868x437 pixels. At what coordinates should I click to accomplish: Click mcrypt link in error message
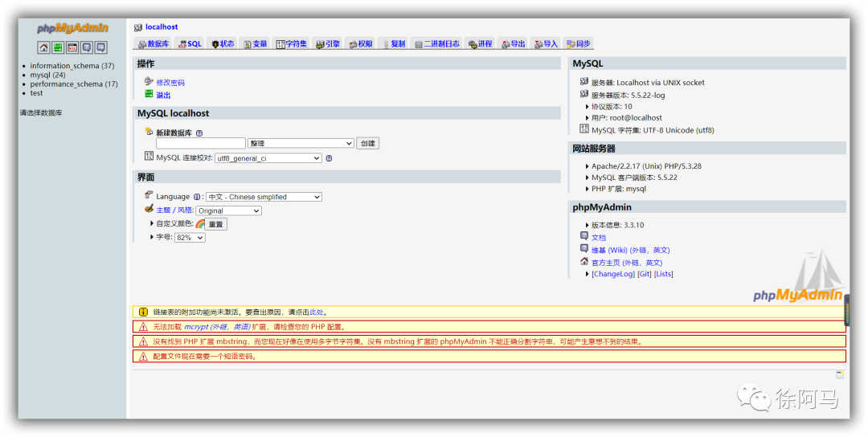click(217, 327)
